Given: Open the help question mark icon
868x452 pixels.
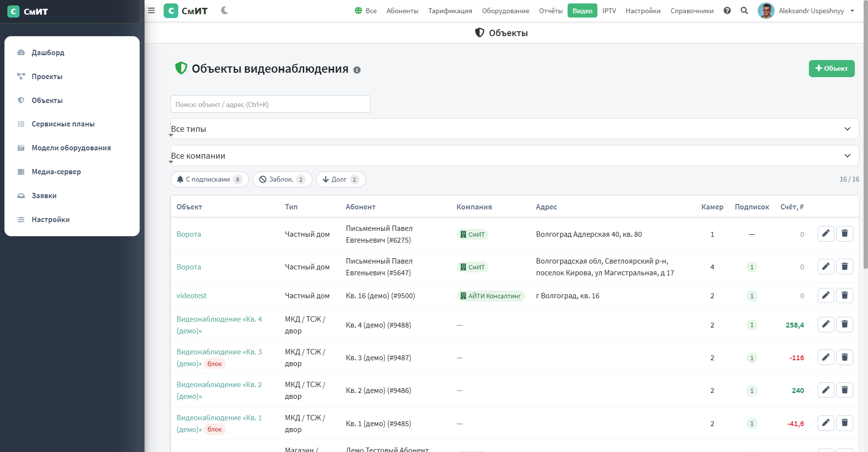Looking at the screenshot, I should tap(727, 11).
